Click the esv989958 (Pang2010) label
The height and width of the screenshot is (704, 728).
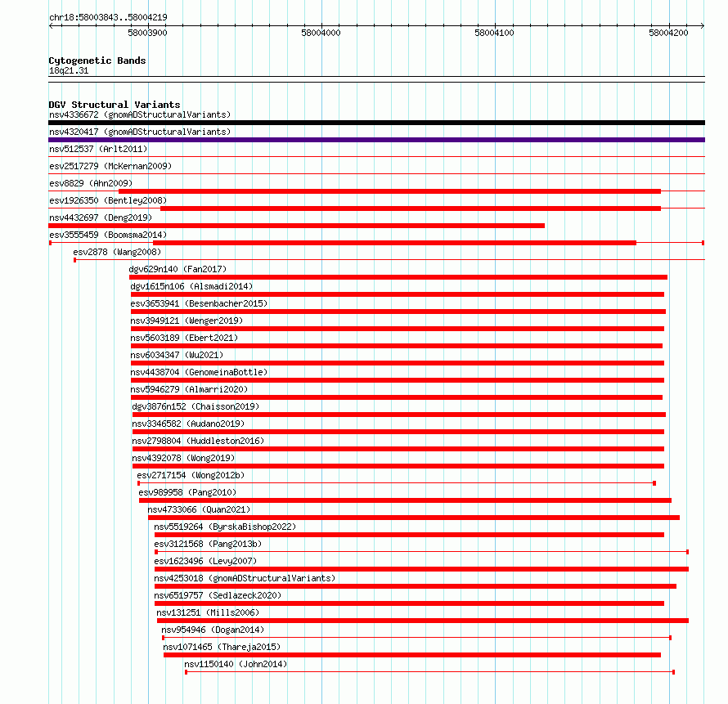(x=187, y=492)
